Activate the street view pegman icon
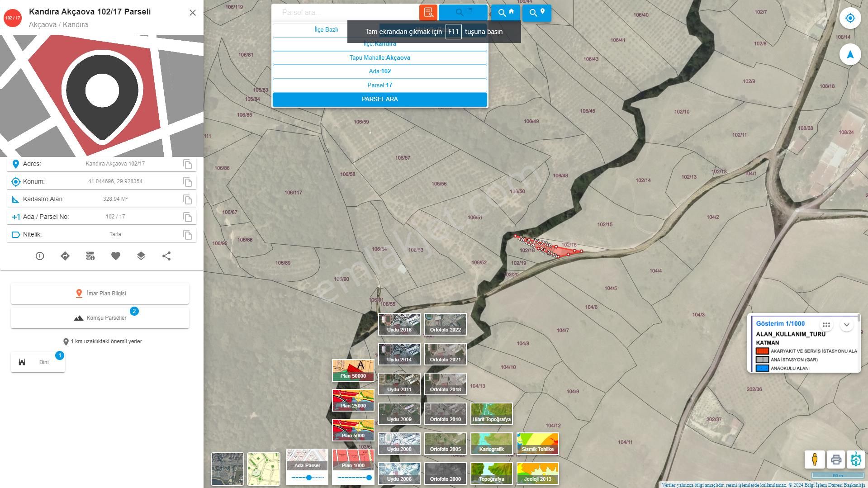Image resolution: width=868 pixels, height=488 pixels. point(815,460)
